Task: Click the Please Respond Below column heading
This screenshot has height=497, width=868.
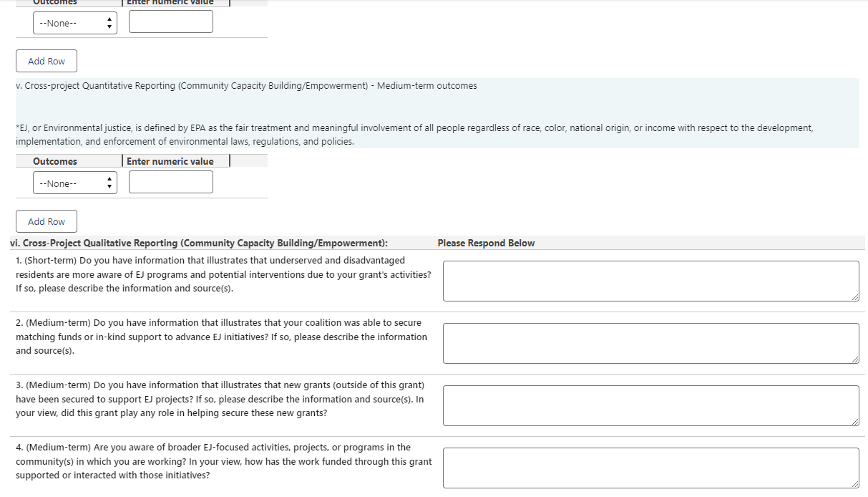Action: click(486, 243)
